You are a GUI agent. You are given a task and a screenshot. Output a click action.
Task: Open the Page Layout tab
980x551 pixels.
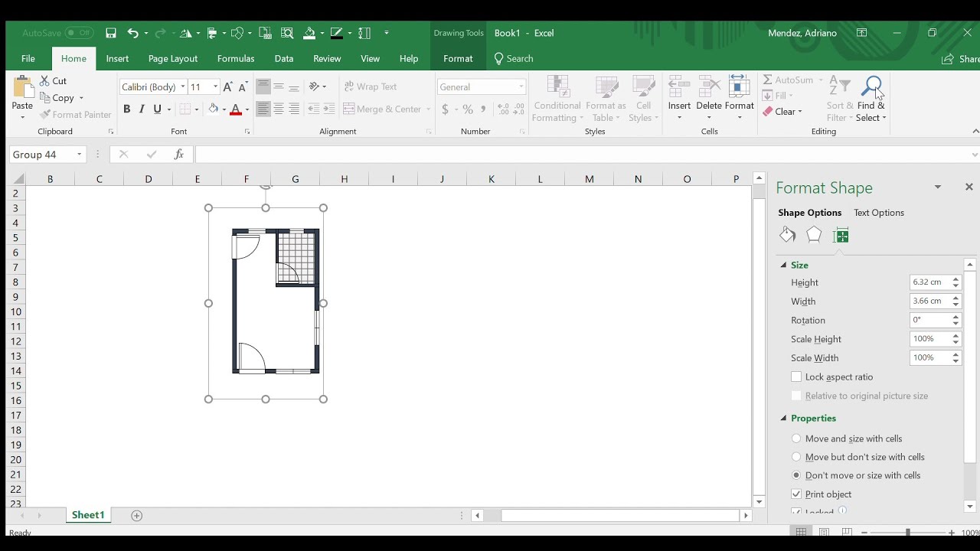coord(173,59)
